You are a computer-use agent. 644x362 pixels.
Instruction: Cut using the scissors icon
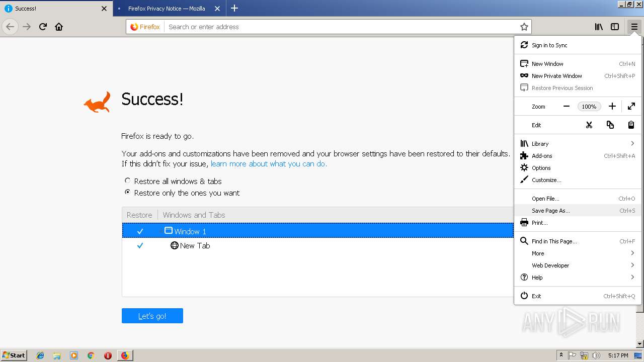[x=589, y=125]
